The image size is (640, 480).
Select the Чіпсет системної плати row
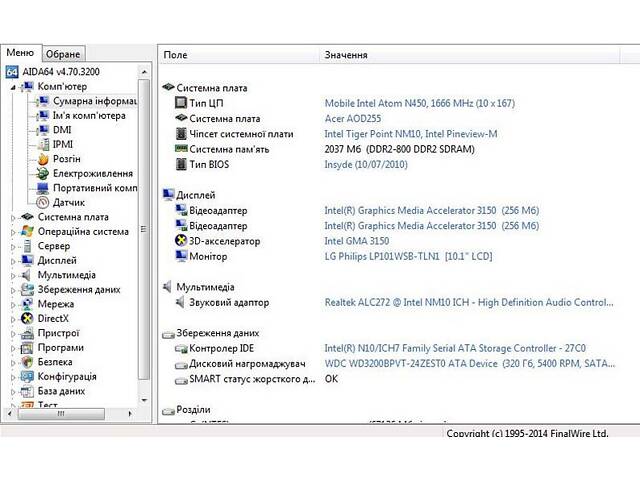[388, 134]
